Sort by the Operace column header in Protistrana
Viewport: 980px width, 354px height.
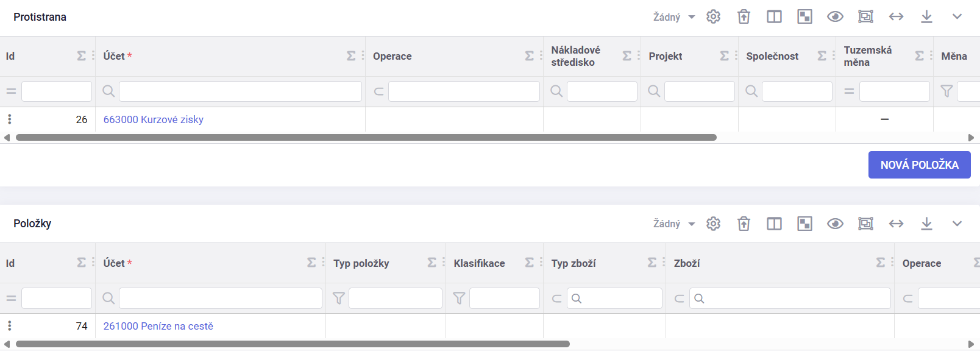pos(392,56)
